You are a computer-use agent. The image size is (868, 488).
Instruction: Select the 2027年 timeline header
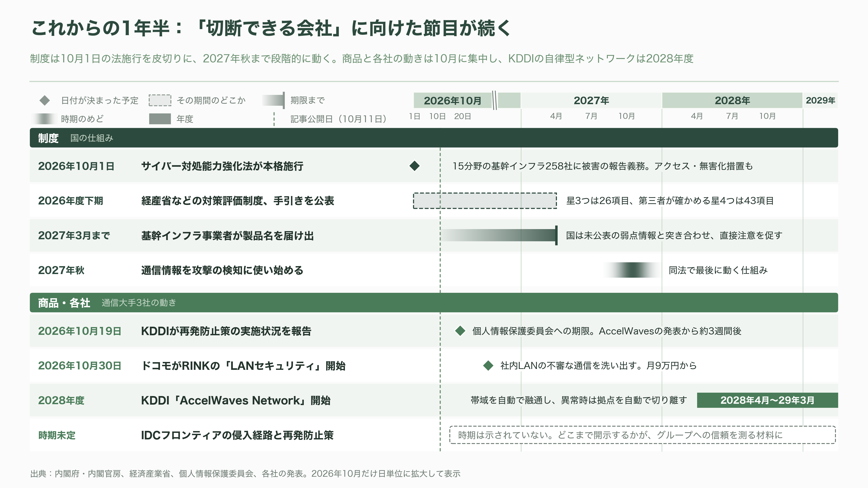pos(591,100)
